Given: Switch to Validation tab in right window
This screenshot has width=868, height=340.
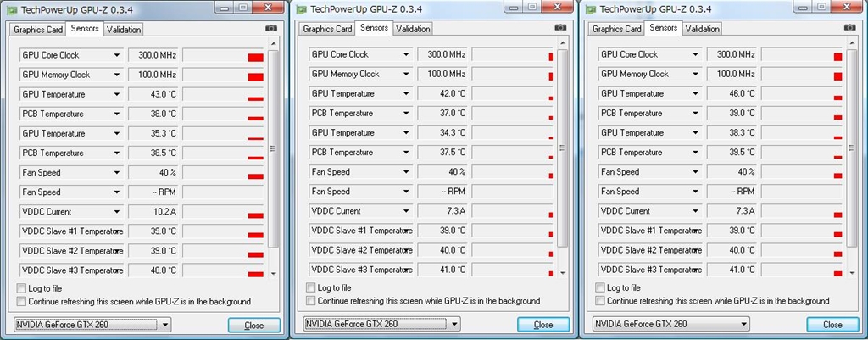Looking at the screenshot, I should 703,29.
